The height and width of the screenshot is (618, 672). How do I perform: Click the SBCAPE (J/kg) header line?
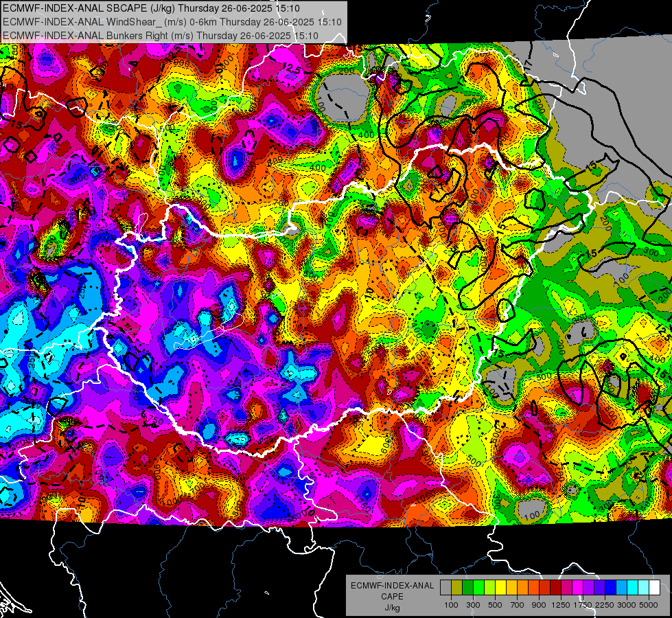151,8
